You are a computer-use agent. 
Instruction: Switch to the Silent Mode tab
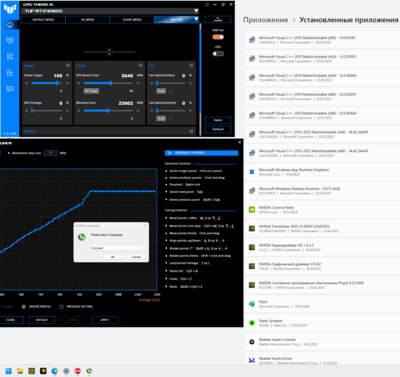pyautogui.click(x=132, y=20)
